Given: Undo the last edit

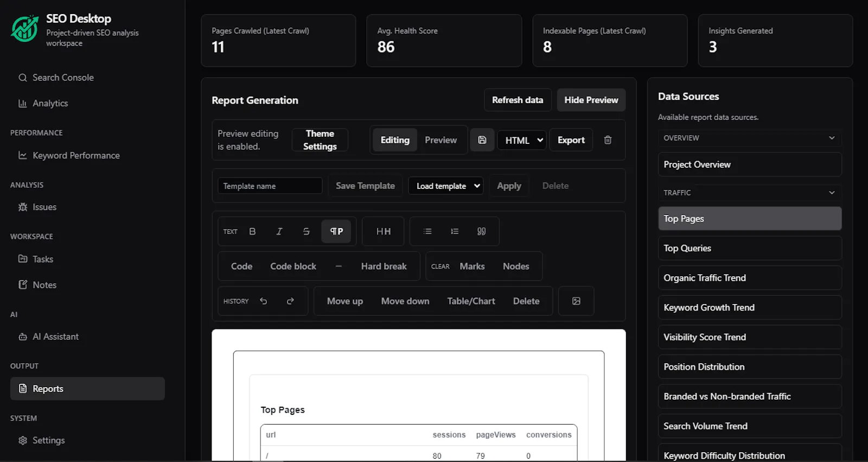Looking at the screenshot, I should coord(264,301).
